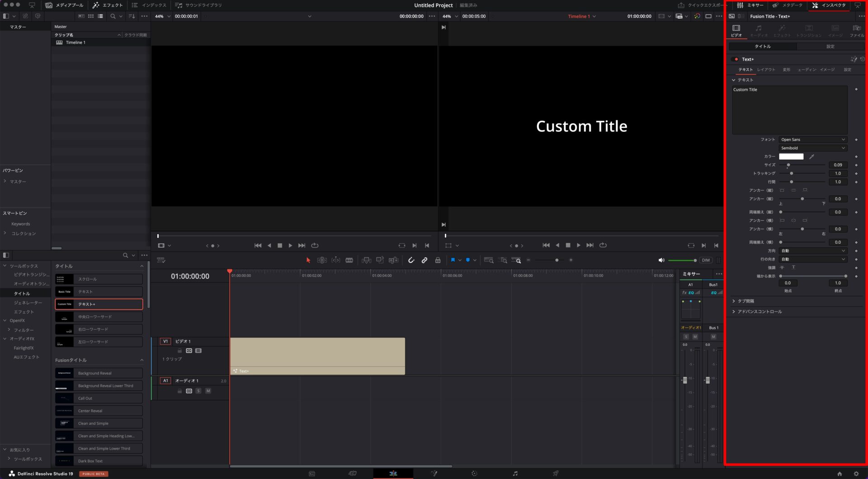Toggle the エフェクト panel button
The height and width of the screenshot is (479, 868).
[x=108, y=5]
